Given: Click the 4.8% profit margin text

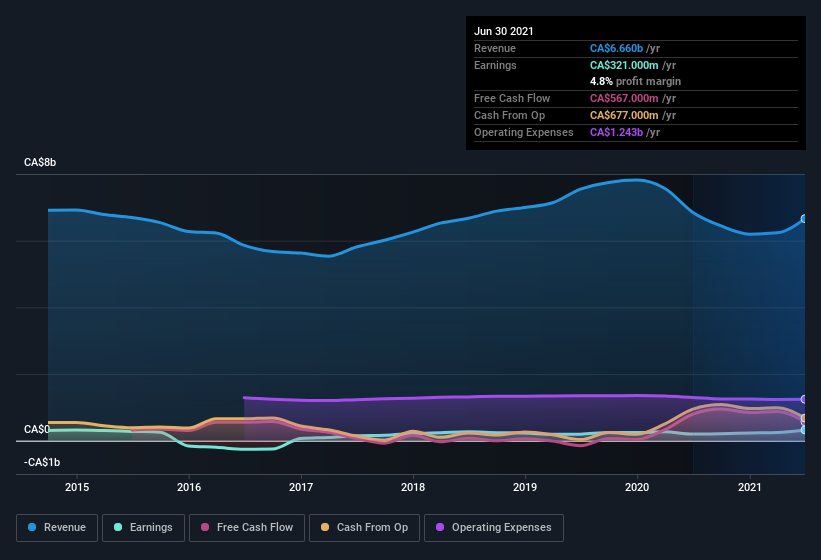Looking at the screenshot, I should point(635,81).
